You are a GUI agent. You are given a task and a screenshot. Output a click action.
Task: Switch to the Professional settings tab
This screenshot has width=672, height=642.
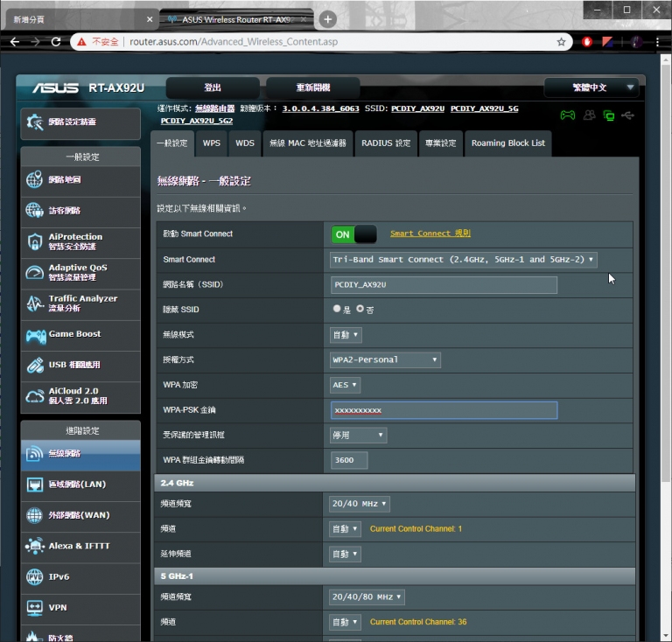[x=441, y=143]
